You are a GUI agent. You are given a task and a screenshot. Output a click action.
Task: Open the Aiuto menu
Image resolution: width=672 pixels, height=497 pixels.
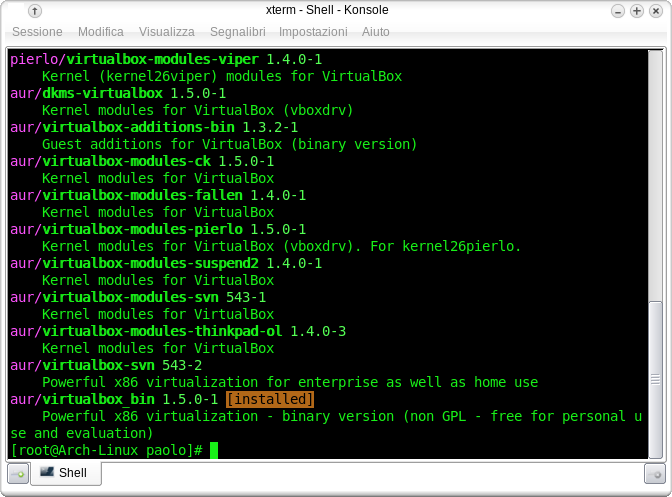(376, 32)
